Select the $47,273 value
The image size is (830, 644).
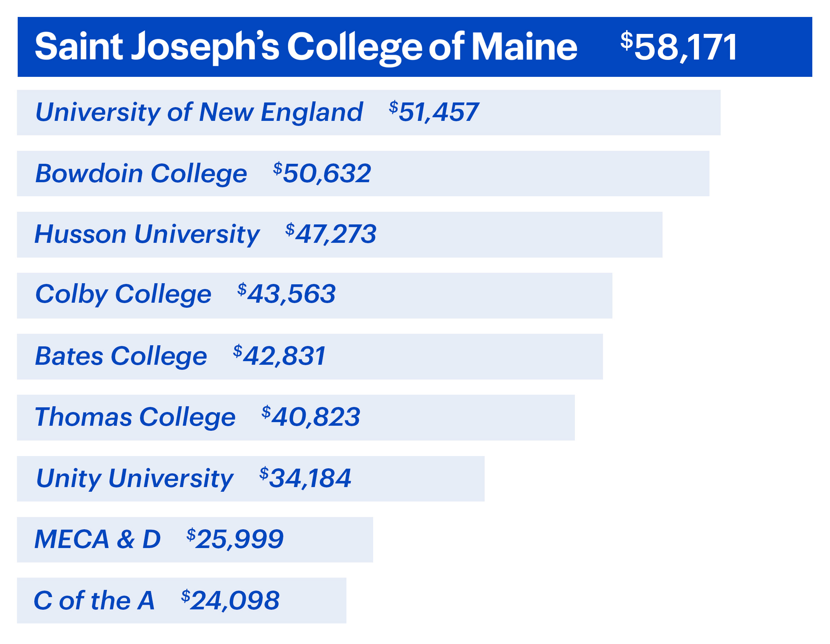coord(331,235)
